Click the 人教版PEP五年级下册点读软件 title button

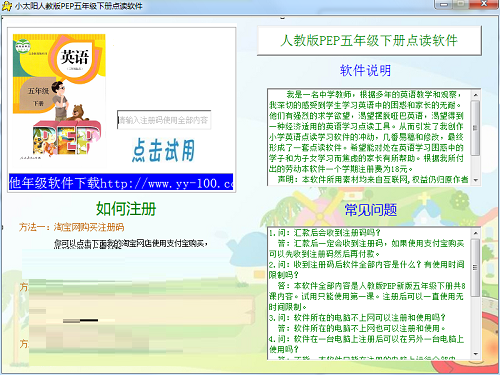pos(369,41)
